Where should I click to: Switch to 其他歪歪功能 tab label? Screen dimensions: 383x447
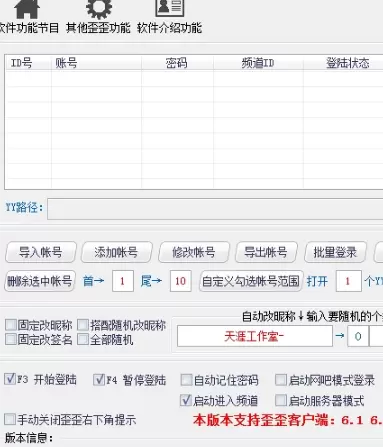pyautogui.click(x=98, y=28)
